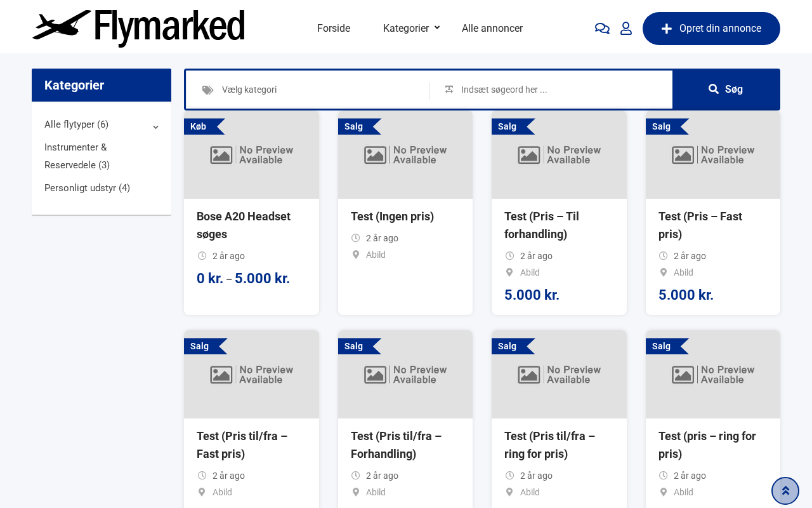Click the Flymarked airplane logo

point(138,28)
